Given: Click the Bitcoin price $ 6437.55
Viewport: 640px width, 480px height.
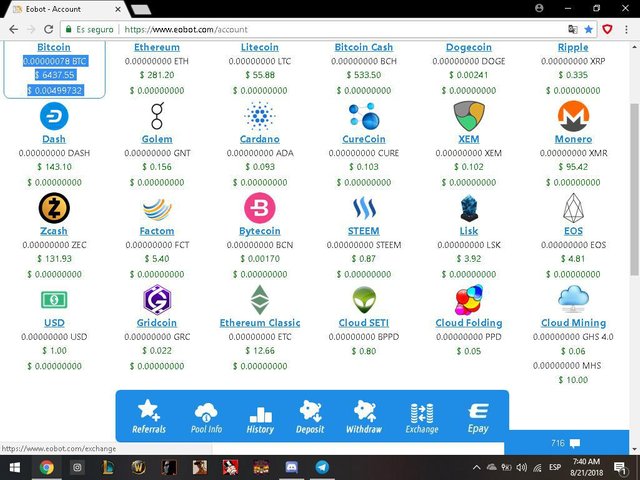Looking at the screenshot, I should (x=56, y=75).
